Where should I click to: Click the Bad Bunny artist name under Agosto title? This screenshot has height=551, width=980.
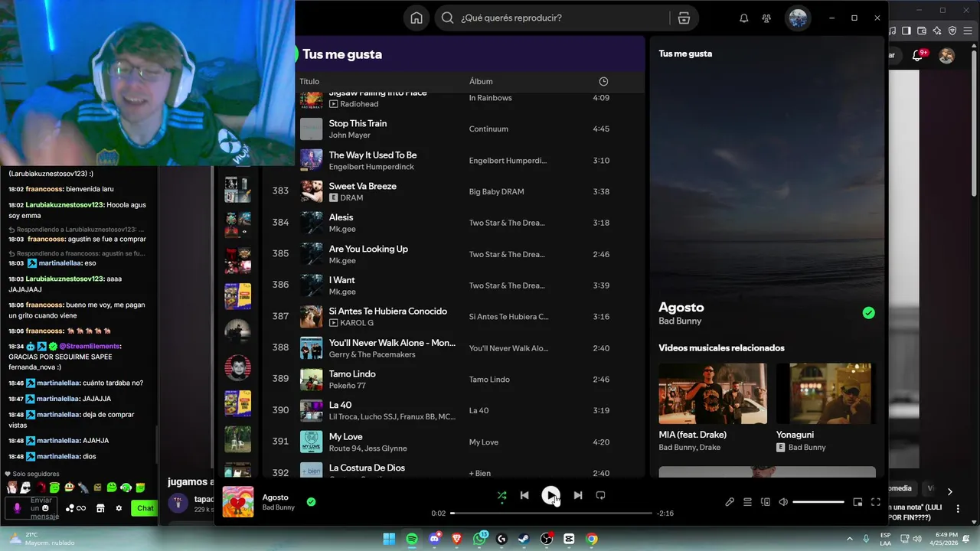(x=680, y=321)
